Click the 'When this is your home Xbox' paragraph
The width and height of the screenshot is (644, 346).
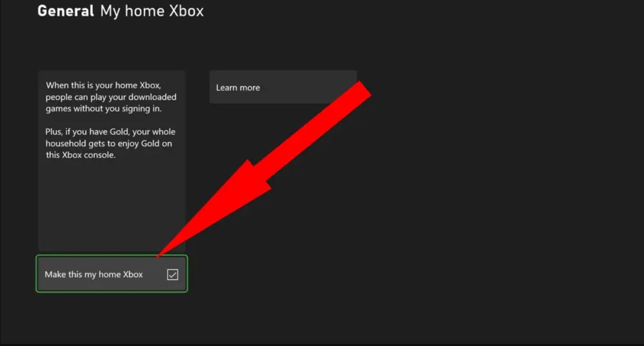(111, 97)
